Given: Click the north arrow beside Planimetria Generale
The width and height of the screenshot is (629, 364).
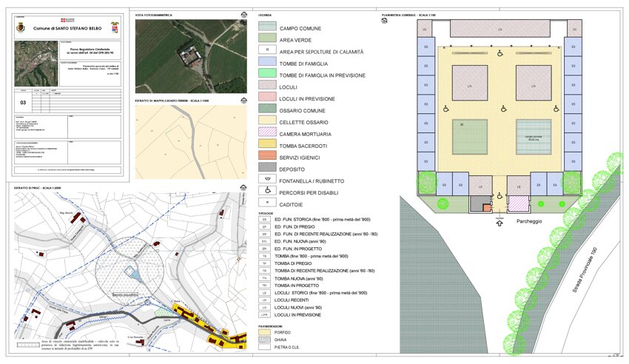Looking at the screenshot, I should pyautogui.click(x=383, y=21).
